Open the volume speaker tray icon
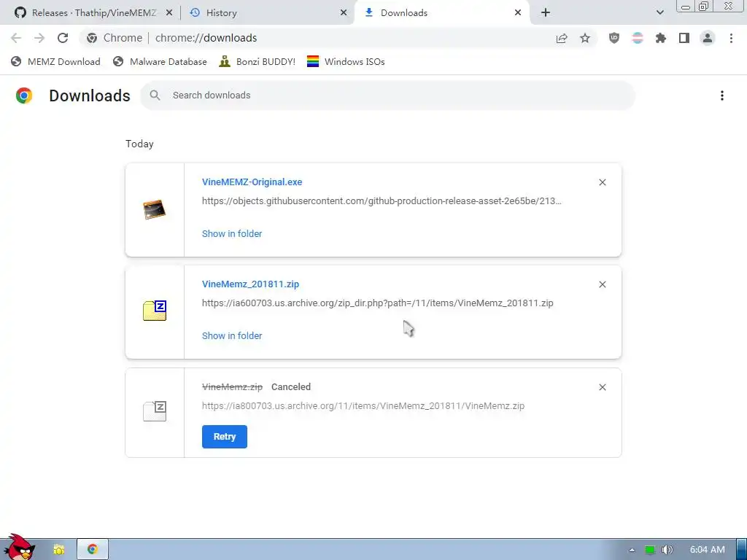This screenshot has width=747, height=560. [667, 550]
